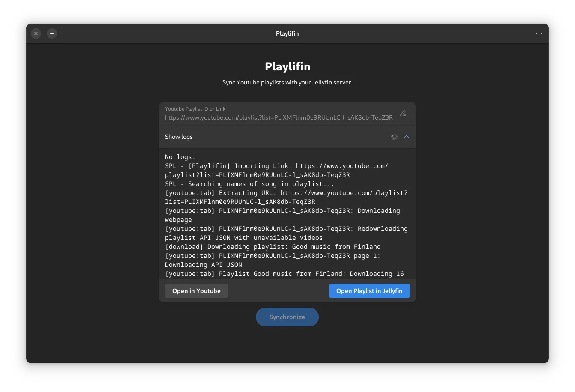The image size is (575, 392).
Task: Click the Playlifin title in header bar
Action: (287, 33)
